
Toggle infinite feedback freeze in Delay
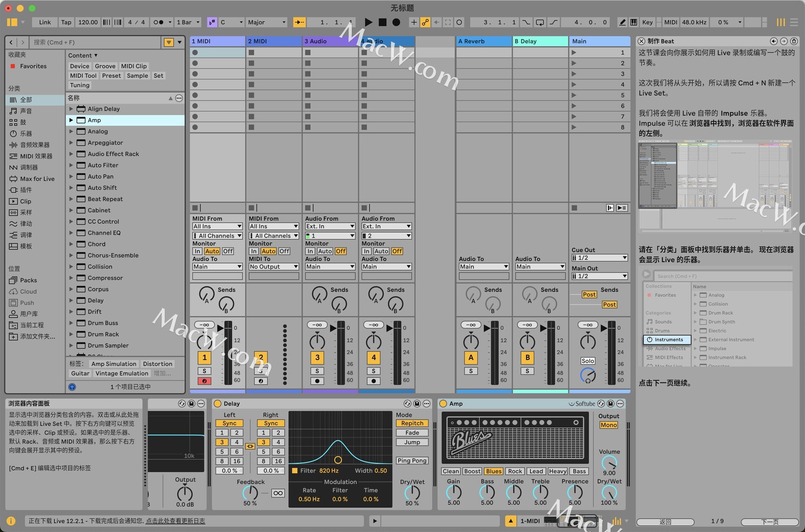[278, 493]
